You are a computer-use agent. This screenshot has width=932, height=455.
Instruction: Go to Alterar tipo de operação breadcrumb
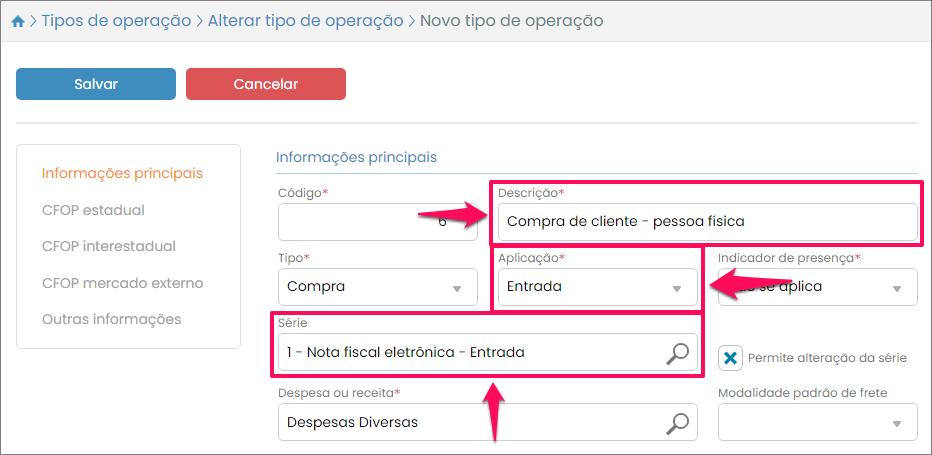(x=305, y=21)
